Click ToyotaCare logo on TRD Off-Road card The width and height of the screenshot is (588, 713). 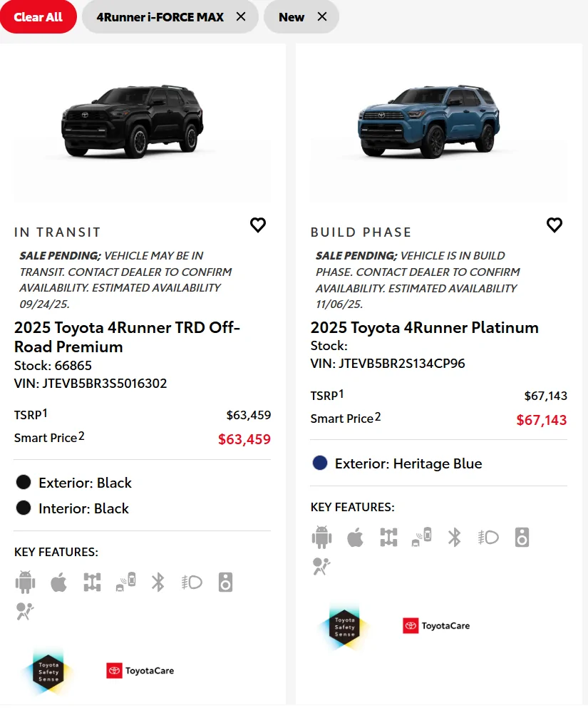[x=140, y=671]
